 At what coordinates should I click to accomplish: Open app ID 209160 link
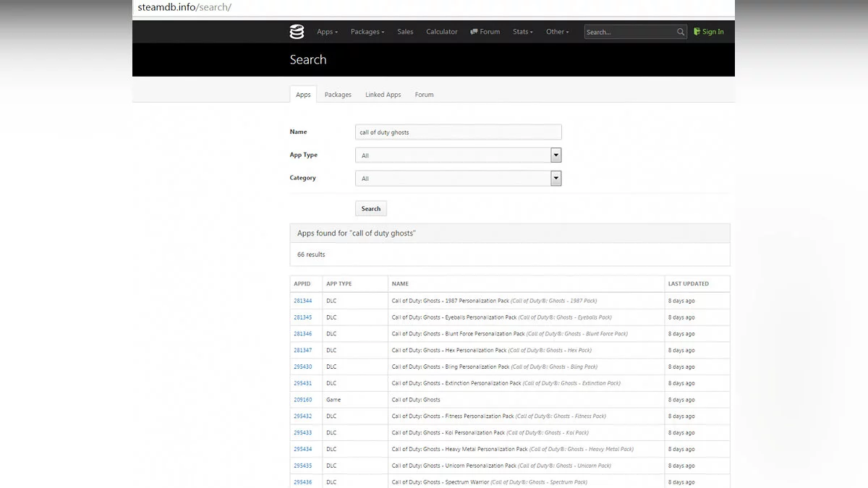pyautogui.click(x=302, y=400)
